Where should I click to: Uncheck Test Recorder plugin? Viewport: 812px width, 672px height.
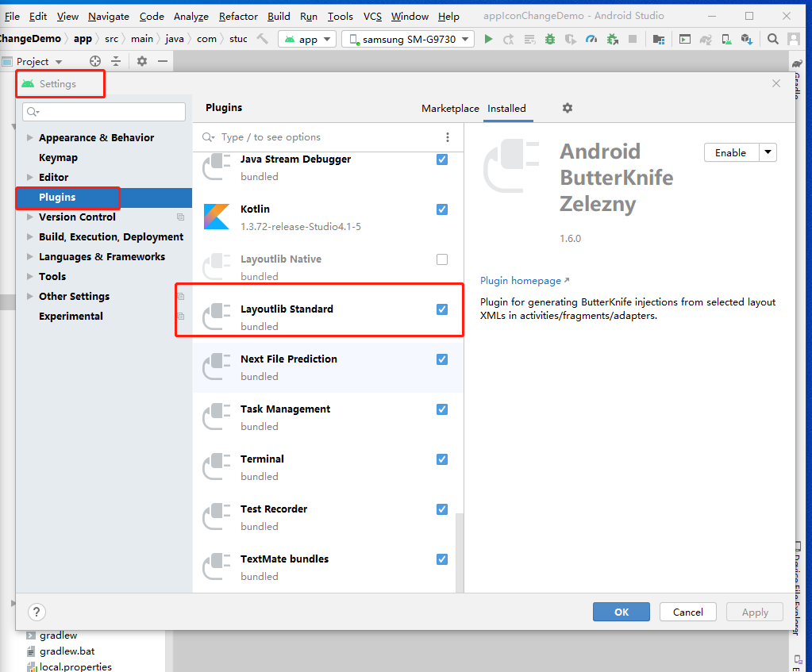click(x=442, y=509)
